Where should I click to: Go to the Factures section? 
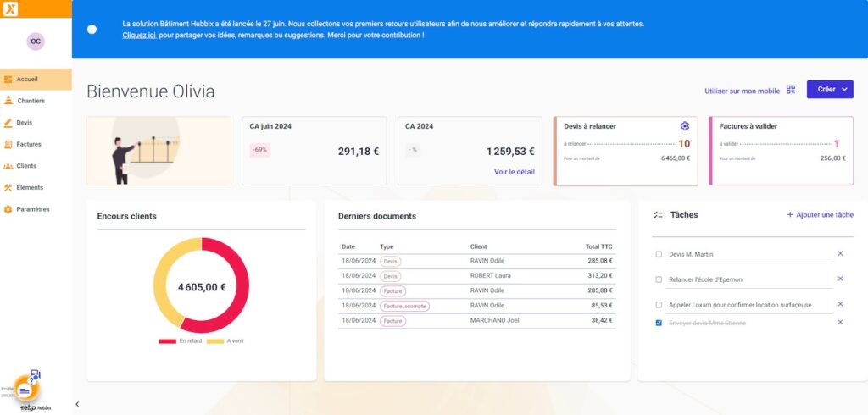[29, 144]
